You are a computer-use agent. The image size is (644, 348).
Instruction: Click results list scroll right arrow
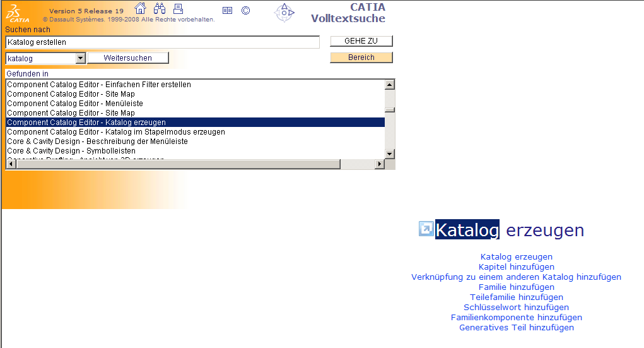pos(380,164)
